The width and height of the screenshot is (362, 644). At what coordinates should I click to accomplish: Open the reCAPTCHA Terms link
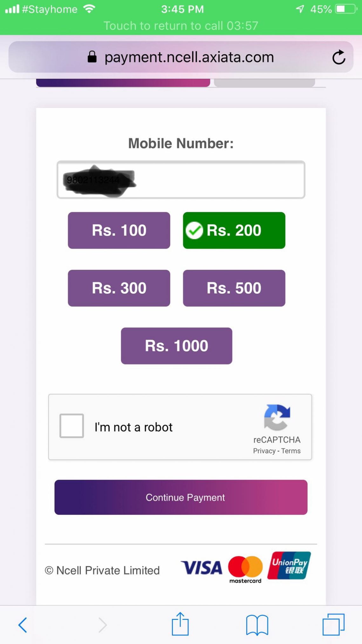click(x=291, y=451)
